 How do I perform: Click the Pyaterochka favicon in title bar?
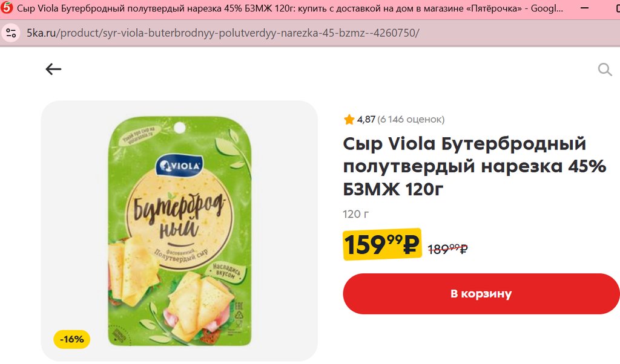click(7, 8)
